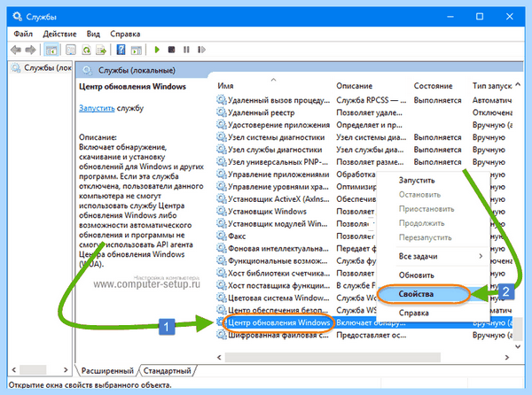Minimize the Службы window
The image size is (532, 395).
[450, 16]
